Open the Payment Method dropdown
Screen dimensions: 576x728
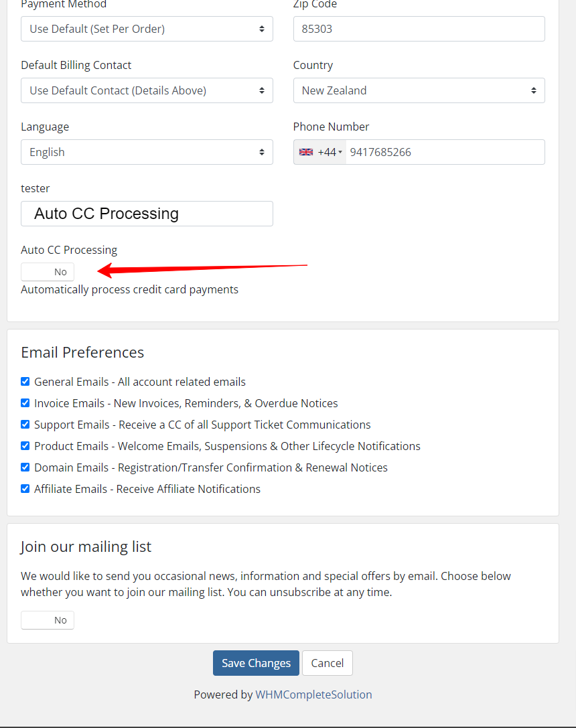(x=147, y=29)
